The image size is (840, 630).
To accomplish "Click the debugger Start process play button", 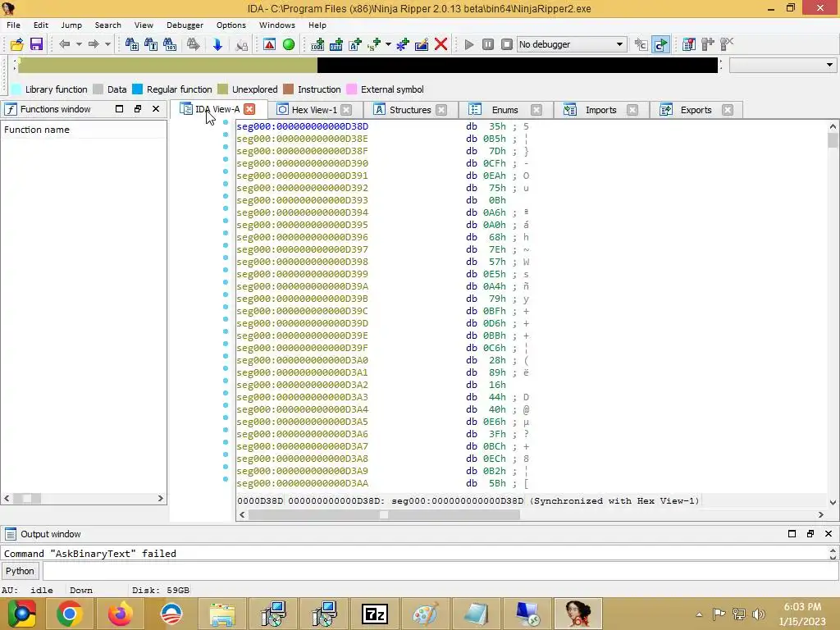I will [469, 44].
